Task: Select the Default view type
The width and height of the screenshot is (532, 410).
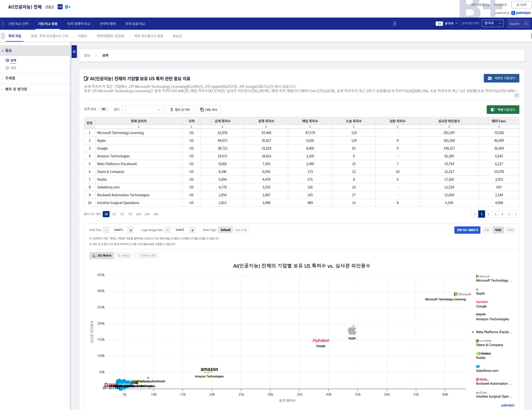Action: (x=225, y=230)
